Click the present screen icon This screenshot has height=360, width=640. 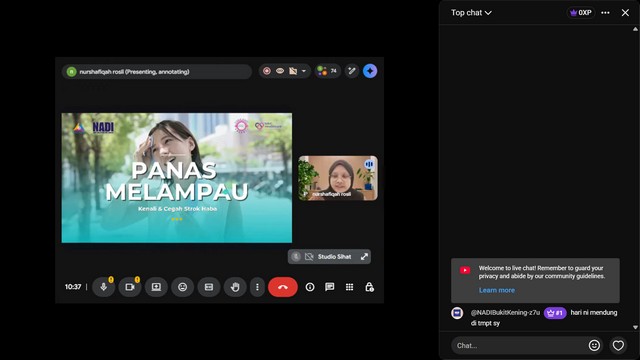click(x=156, y=287)
